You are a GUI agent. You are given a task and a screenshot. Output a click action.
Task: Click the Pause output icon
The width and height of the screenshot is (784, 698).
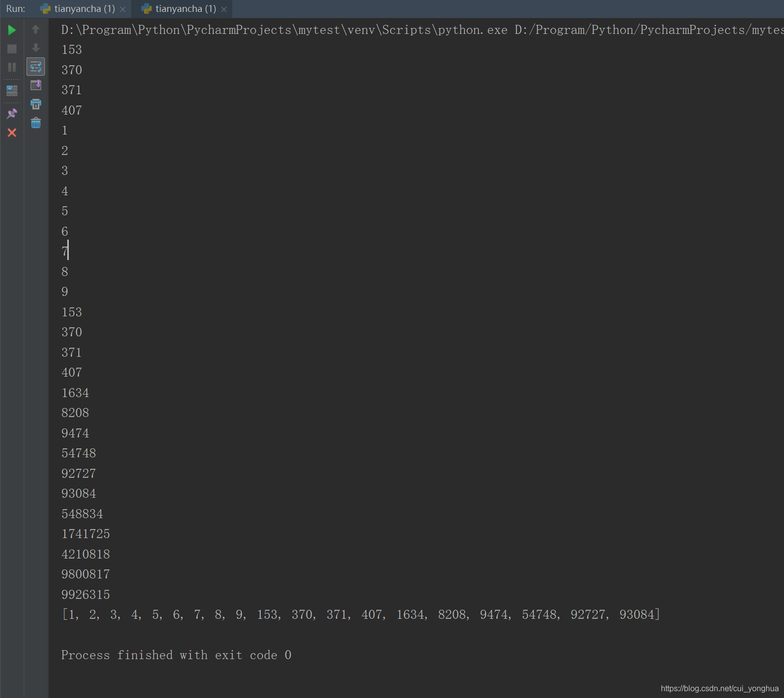(12, 67)
